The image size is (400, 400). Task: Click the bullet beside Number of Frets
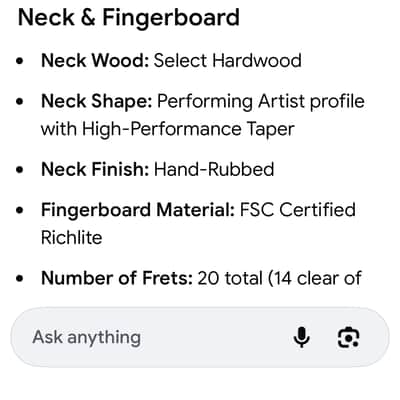coord(20,279)
